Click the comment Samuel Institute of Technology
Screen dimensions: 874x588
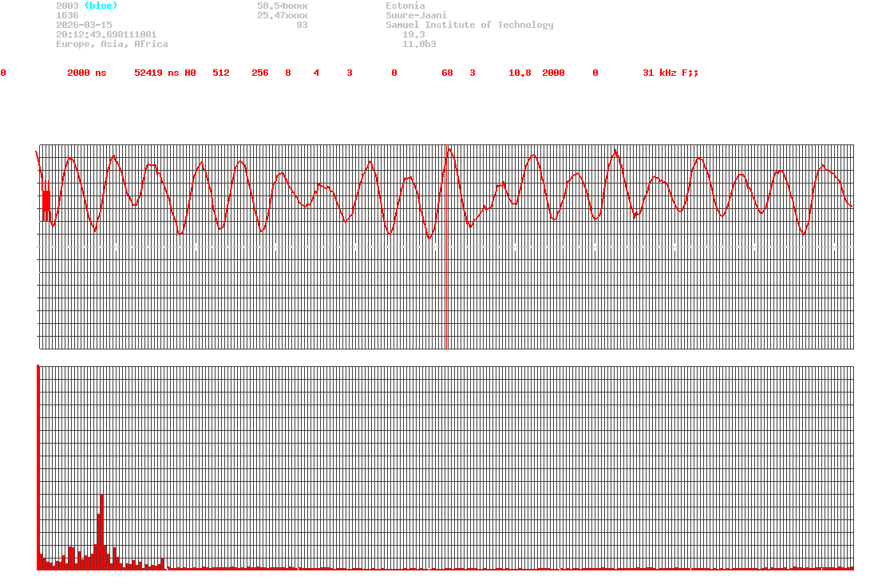469,25
